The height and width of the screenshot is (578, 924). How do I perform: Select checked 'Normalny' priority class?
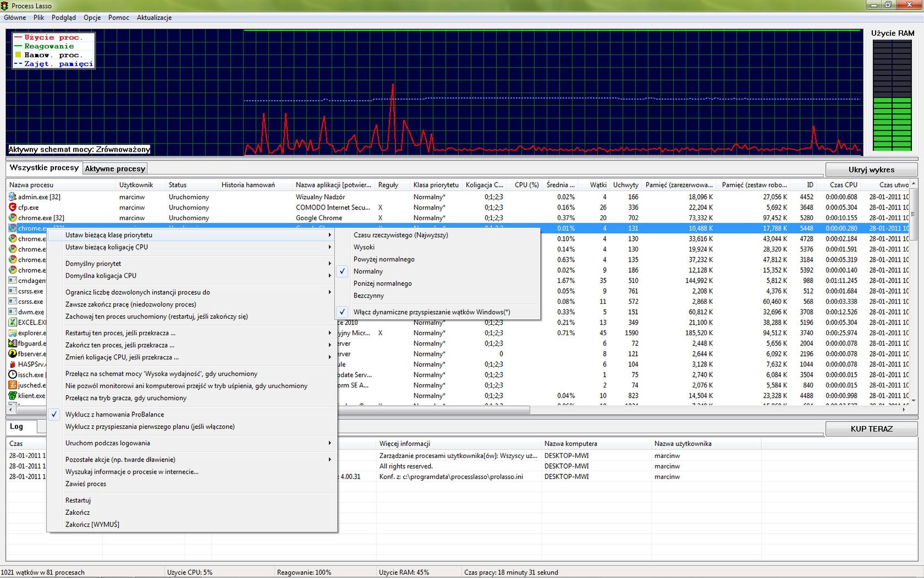tap(438, 271)
